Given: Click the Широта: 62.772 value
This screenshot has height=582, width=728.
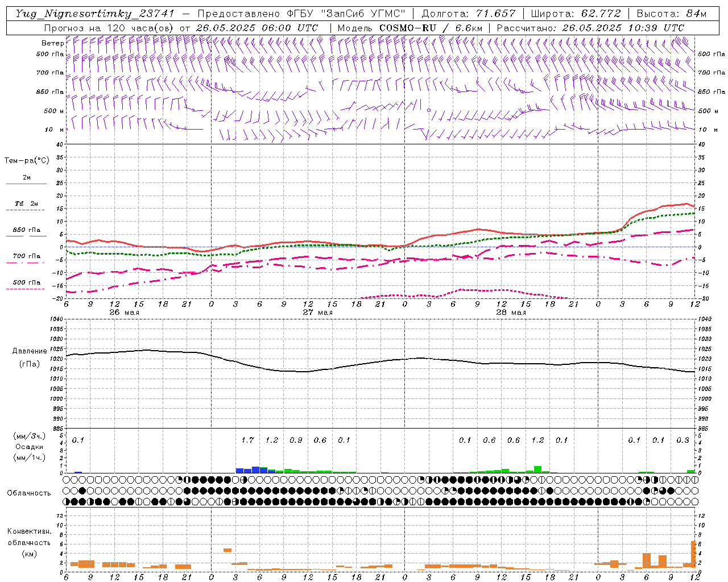Looking at the screenshot, I should click(576, 14).
